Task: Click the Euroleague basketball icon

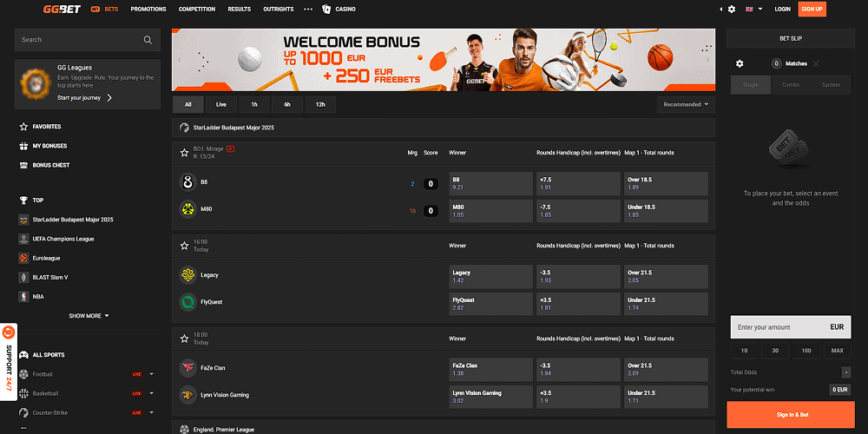Action: tap(23, 258)
